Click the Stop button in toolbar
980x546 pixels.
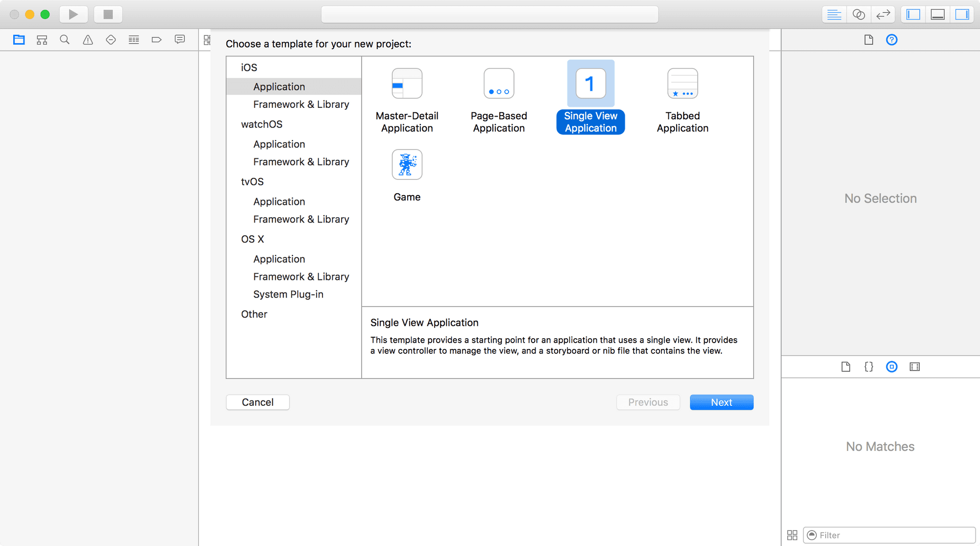108,14
